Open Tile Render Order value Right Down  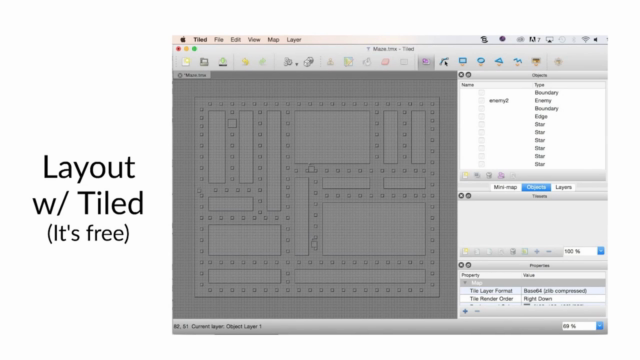coord(564,299)
